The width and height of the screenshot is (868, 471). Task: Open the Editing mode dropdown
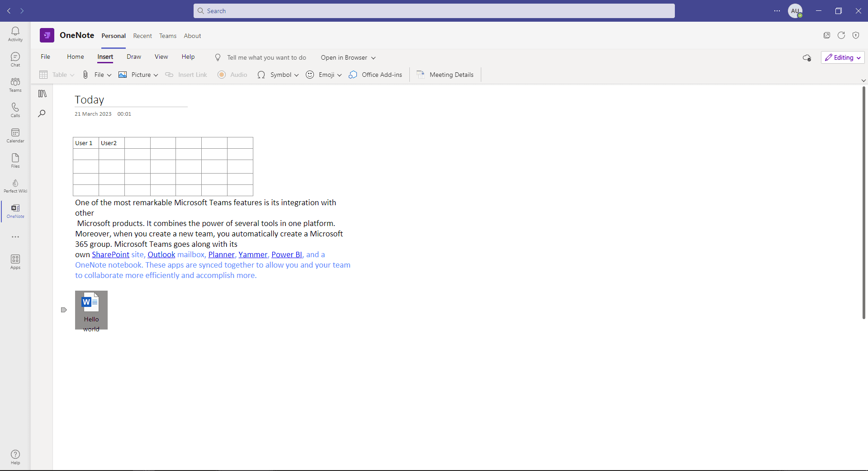coord(843,57)
